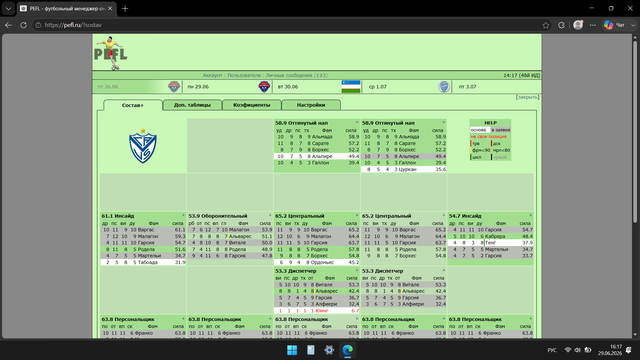Screen dimensions: 640x360
Task: Open the volume tray icon
Action: [577, 350]
